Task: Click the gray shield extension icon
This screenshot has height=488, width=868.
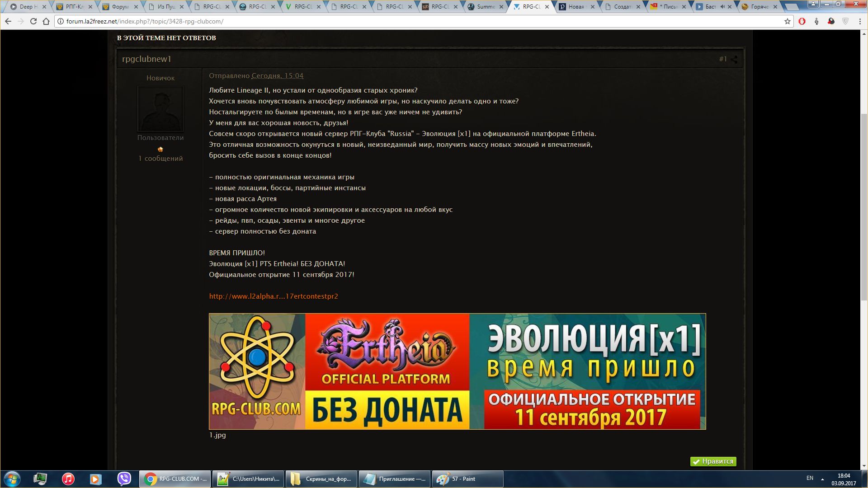Action: coord(845,21)
